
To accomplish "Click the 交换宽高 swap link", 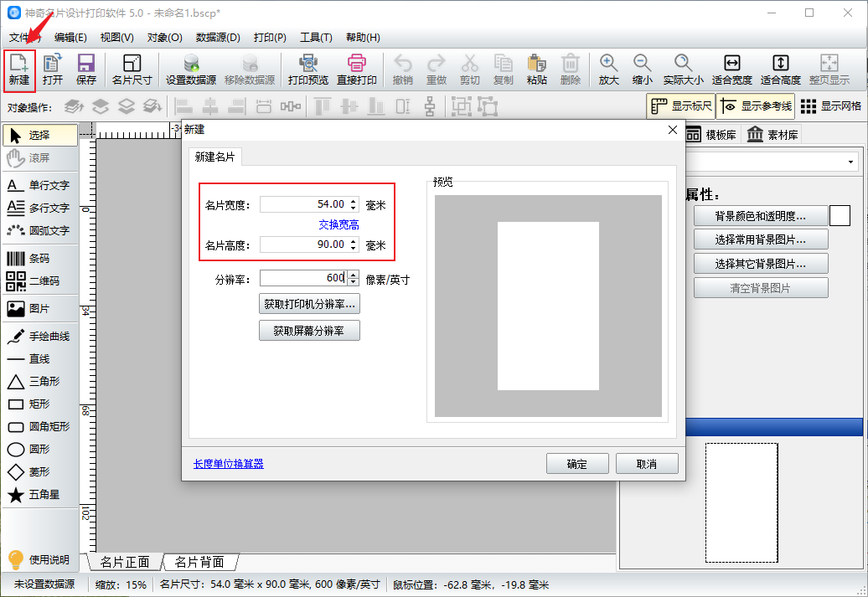I will point(338,224).
